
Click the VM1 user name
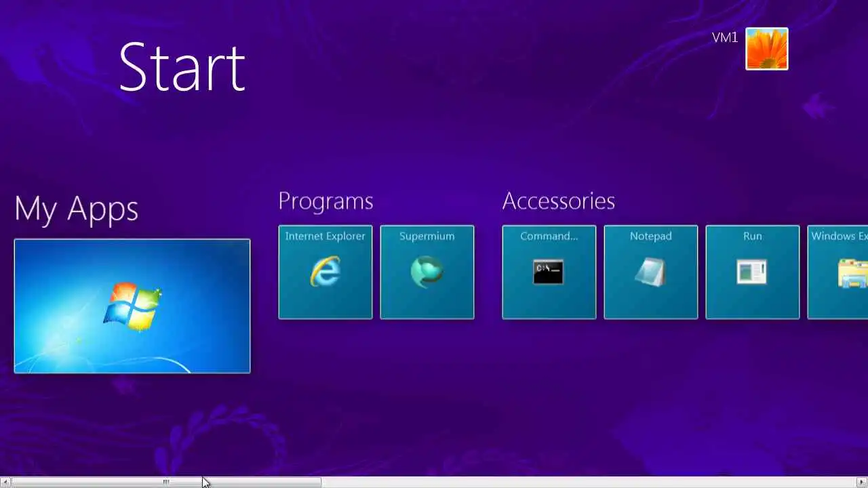[724, 38]
